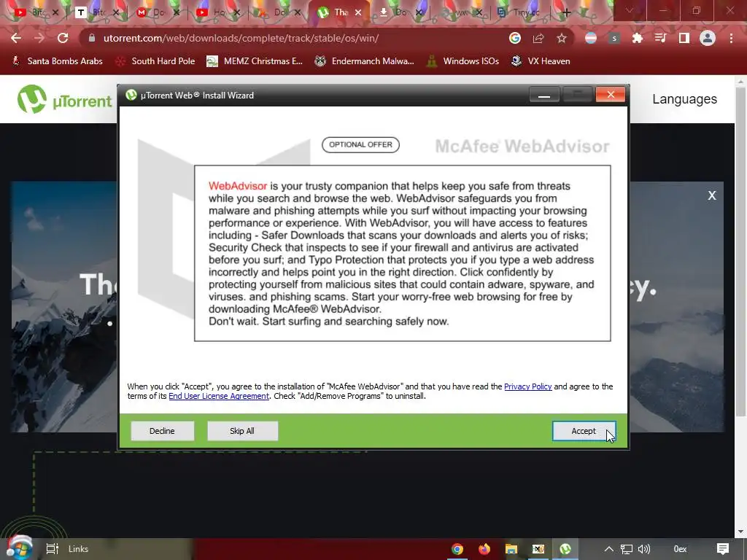
Task: Click the 0ex clock area
Action: 680,549
